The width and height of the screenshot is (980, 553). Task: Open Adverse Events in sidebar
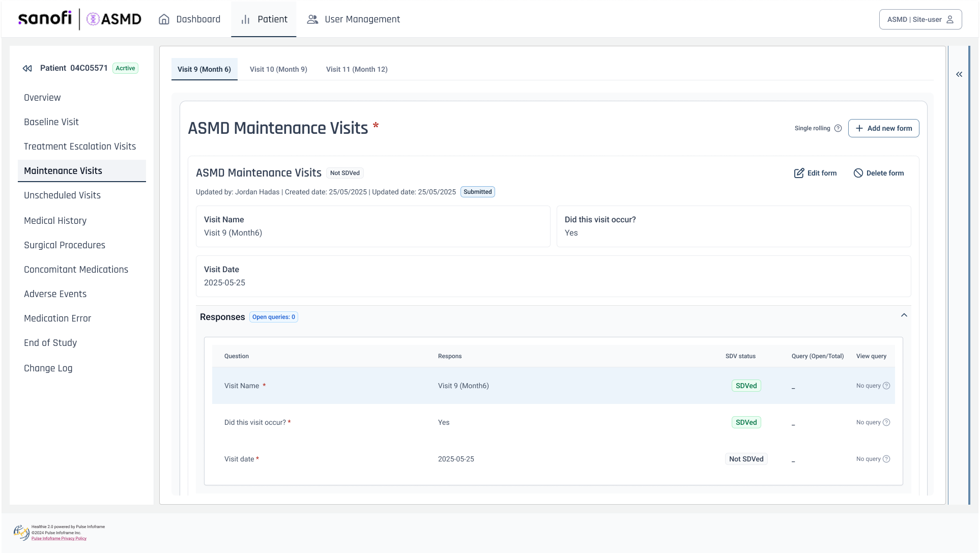point(55,294)
